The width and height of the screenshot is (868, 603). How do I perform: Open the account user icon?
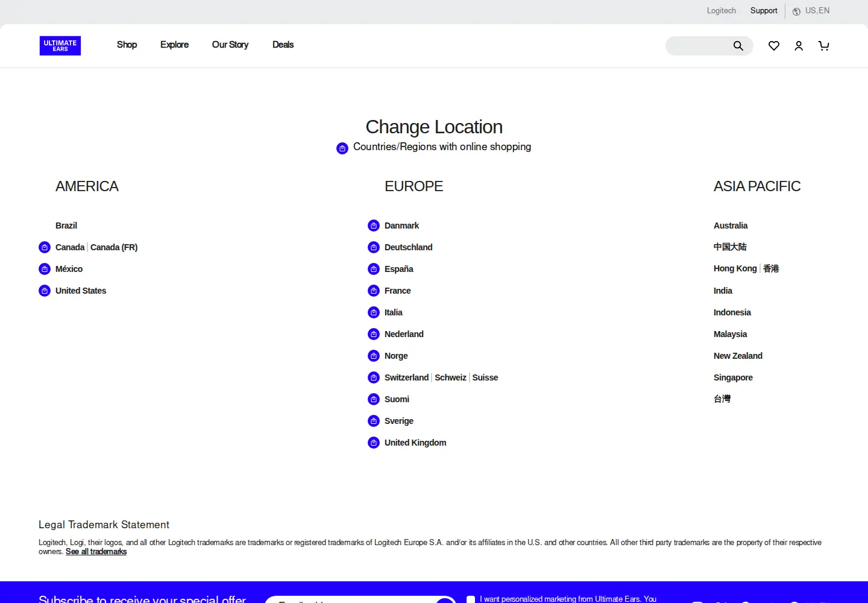point(799,46)
